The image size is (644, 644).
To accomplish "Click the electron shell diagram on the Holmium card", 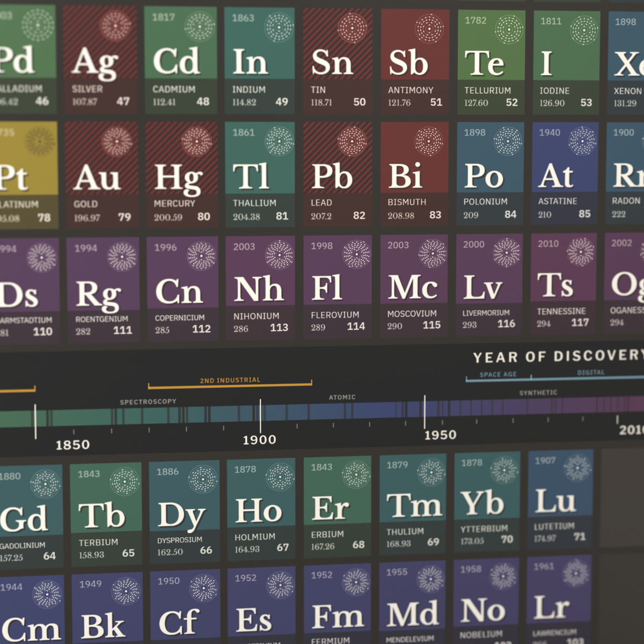I will [280, 477].
